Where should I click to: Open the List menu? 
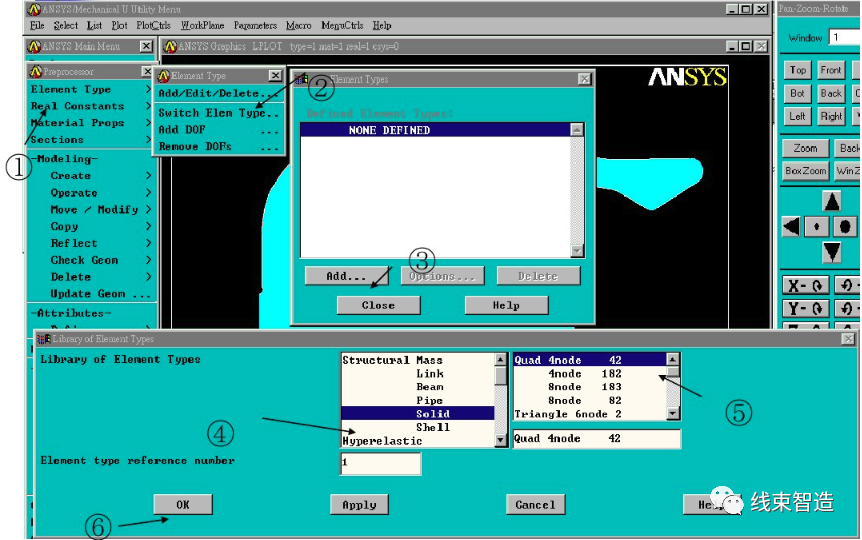click(x=94, y=25)
